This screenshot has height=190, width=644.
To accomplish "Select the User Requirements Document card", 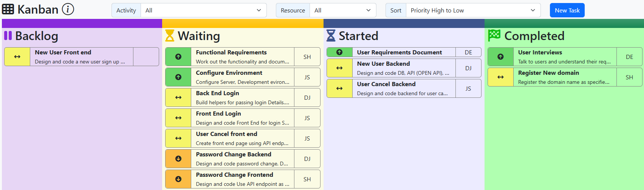I will pyautogui.click(x=403, y=52).
